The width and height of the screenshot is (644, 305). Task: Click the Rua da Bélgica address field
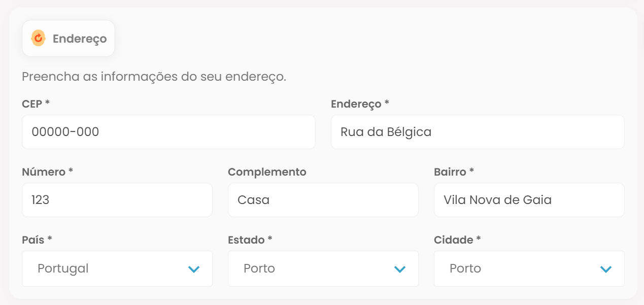coord(477,132)
